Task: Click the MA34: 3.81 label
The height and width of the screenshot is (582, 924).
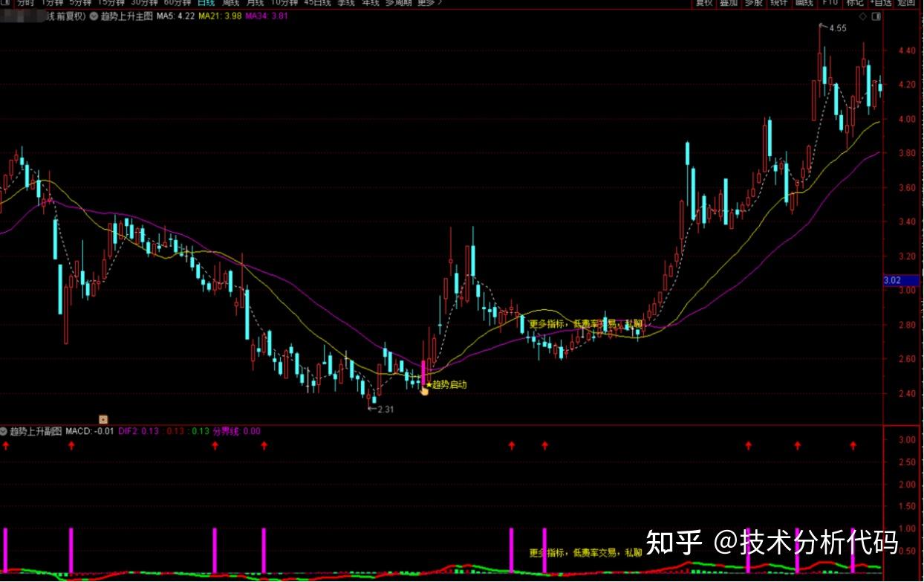Action: 267,16
